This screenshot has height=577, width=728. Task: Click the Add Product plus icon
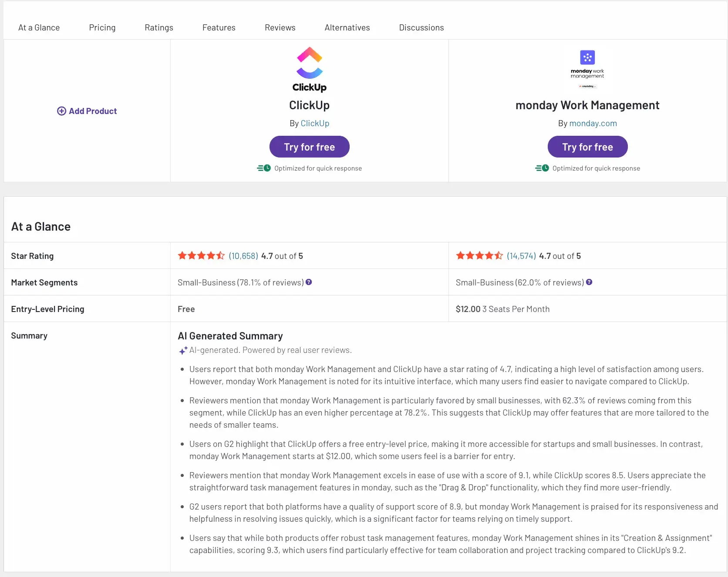click(61, 111)
